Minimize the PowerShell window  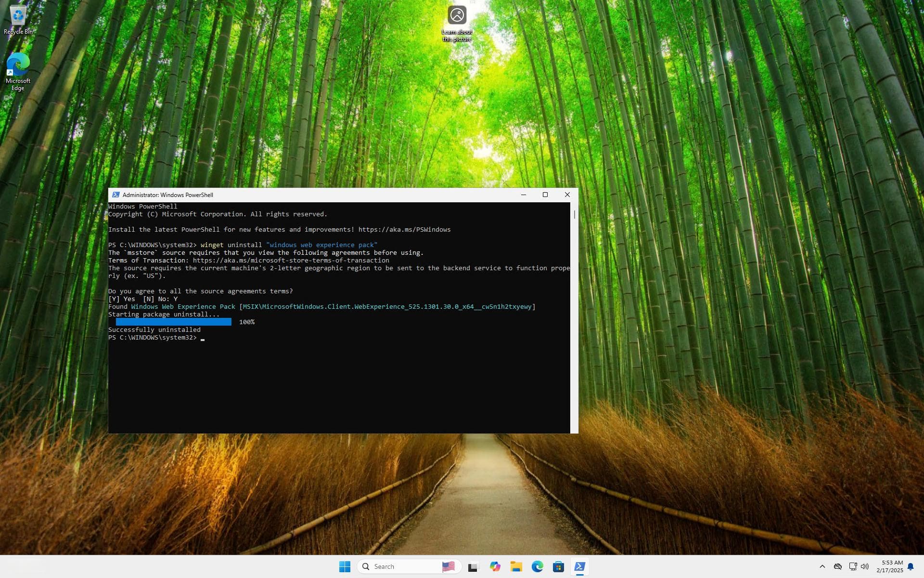[x=523, y=195]
